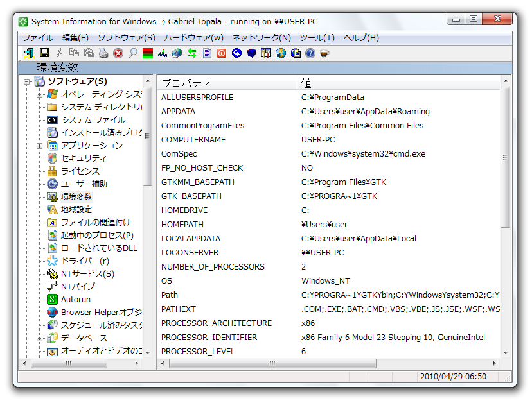Select NTサービス(S) in the tree
Screen dimensions: 532x403
(x=87, y=274)
